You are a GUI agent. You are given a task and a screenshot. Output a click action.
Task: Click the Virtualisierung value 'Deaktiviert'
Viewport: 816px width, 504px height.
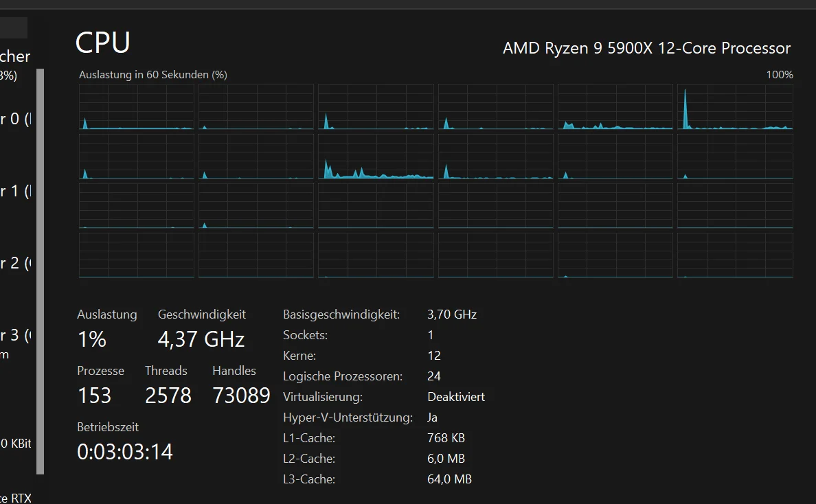pyautogui.click(x=456, y=397)
